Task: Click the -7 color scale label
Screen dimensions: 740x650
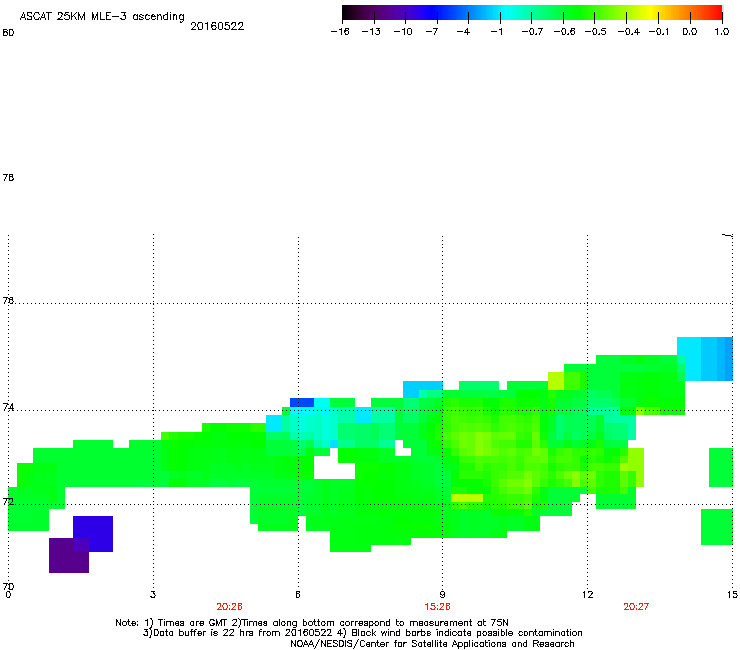Action: click(431, 32)
